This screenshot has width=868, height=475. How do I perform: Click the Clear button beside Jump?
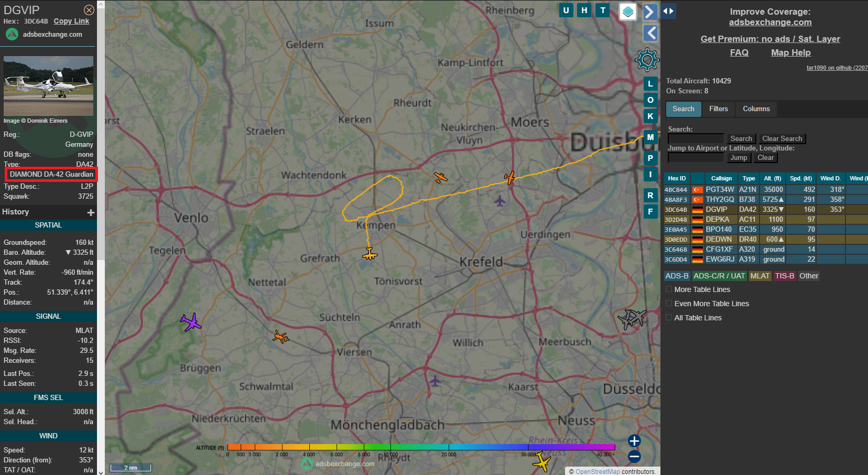pos(765,158)
